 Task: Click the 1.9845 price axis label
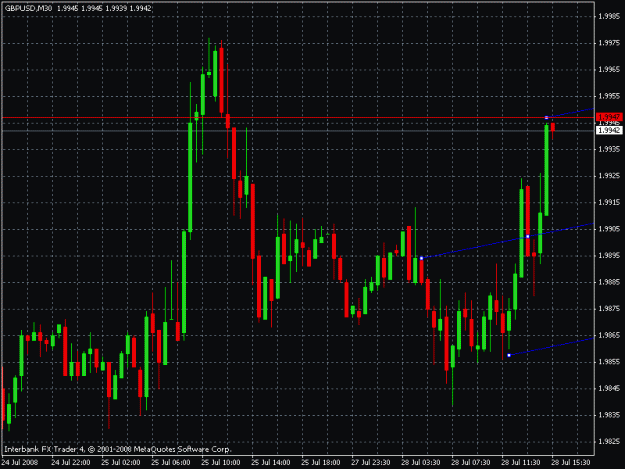[609, 388]
